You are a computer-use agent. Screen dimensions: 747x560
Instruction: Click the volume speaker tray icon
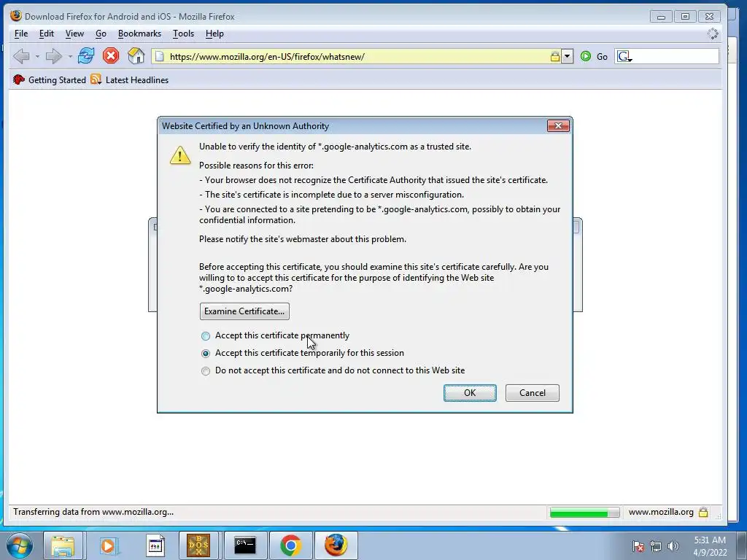pos(673,546)
